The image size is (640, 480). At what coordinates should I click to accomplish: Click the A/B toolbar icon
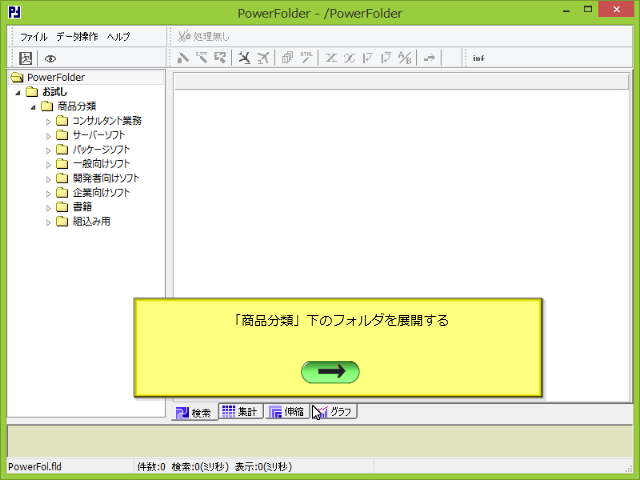pyautogui.click(x=405, y=58)
